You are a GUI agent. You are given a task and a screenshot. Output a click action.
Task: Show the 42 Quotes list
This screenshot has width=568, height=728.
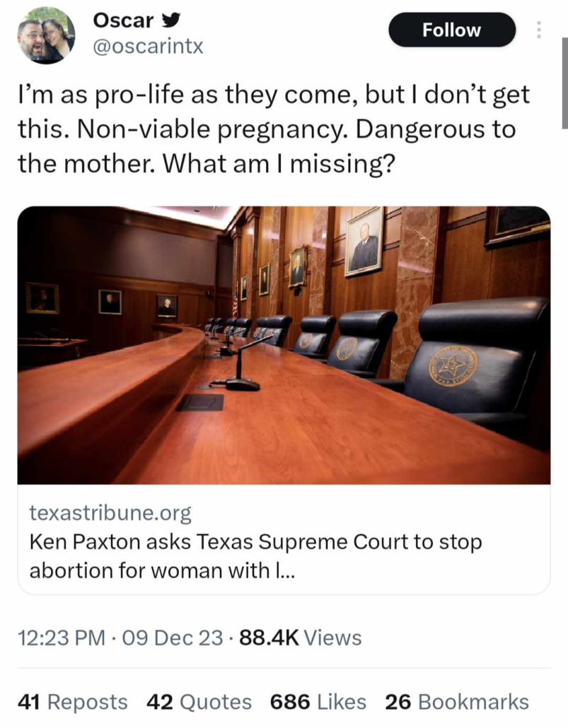click(199, 701)
